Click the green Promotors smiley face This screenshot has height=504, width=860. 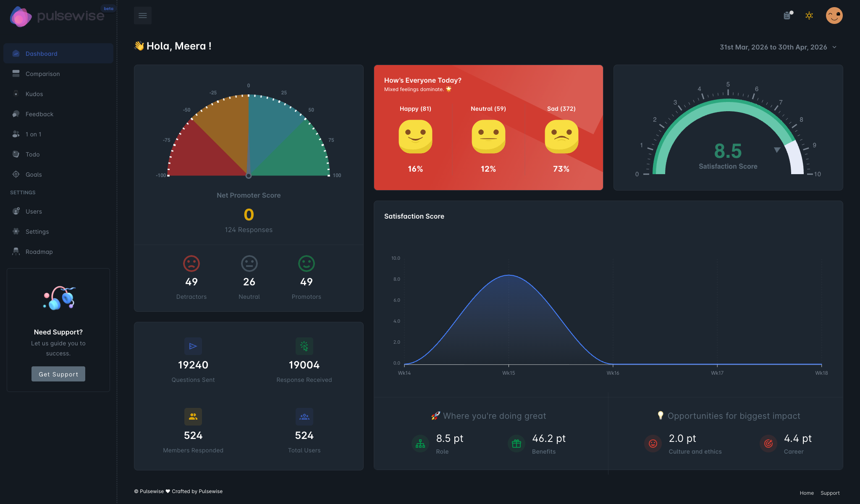(x=306, y=264)
